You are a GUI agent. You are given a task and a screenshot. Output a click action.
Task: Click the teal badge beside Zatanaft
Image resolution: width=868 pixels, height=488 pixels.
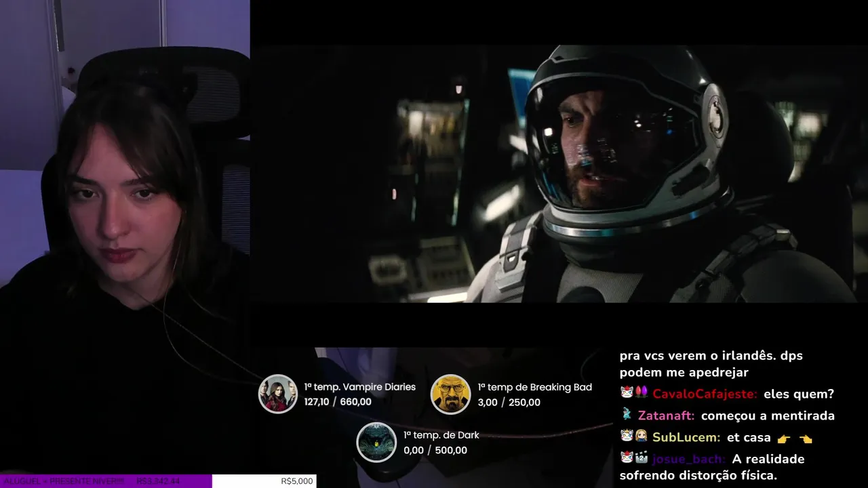click(626, 414)
